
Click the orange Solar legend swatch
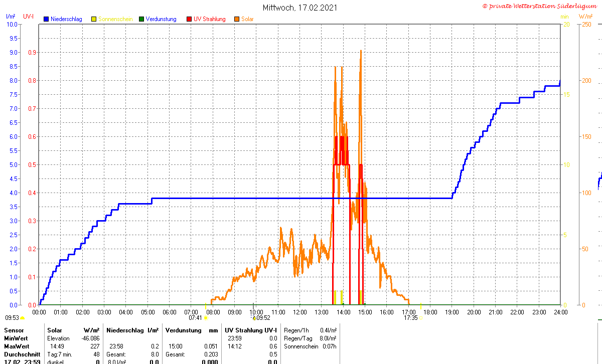236,19
